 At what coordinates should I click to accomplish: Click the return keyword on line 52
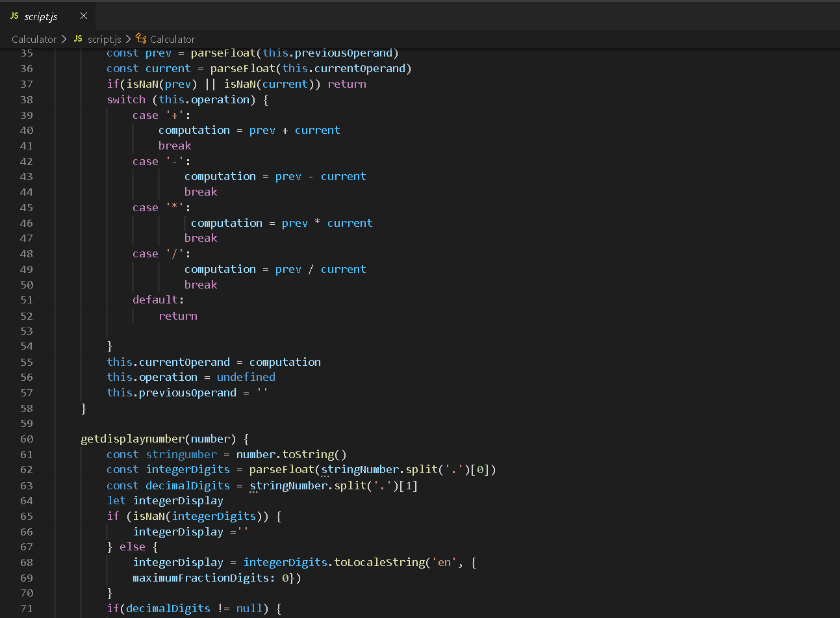click(178, 316)
